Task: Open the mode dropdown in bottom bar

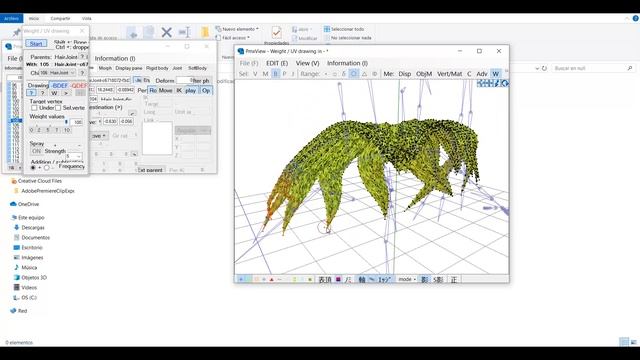Action: [x=407, y=280]
